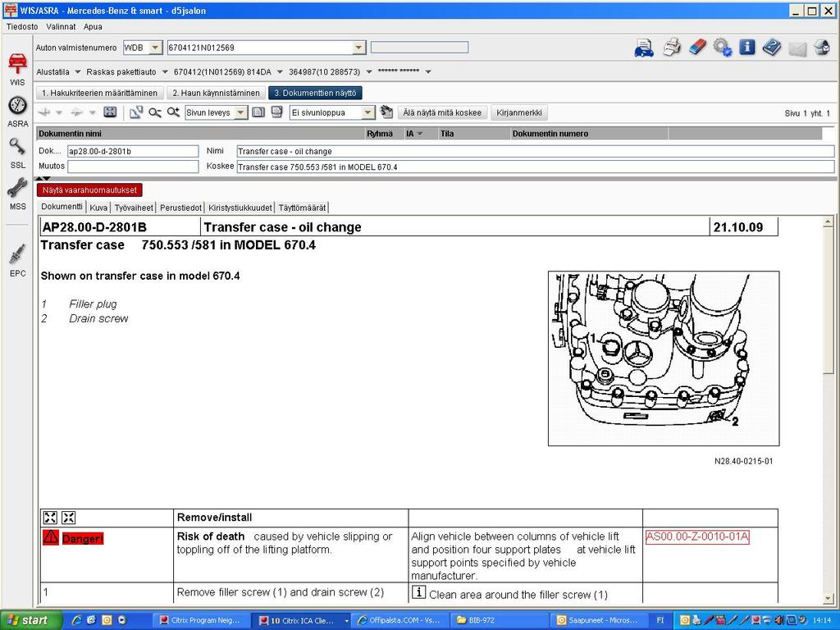The image size is (840, 630).
Task: Switch to the Kiristystiukkuudet tab
Action: (240, 208)
